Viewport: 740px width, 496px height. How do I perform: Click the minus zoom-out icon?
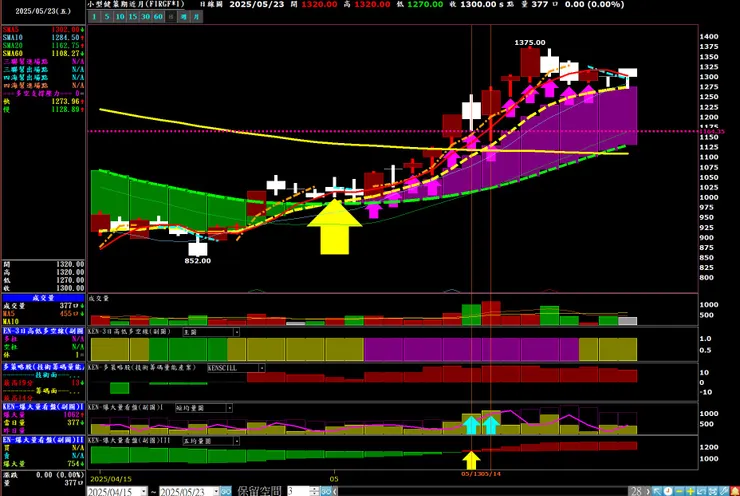coord(679,492)
